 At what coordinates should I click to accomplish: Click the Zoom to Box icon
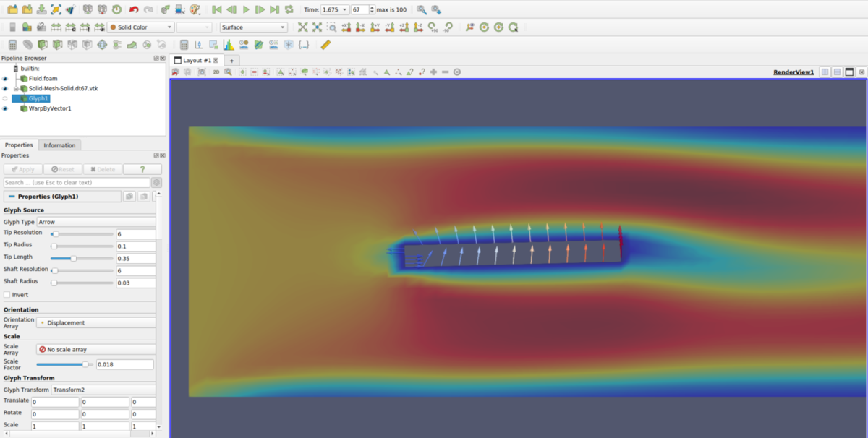pyautogui.click(x=332, y=27)
